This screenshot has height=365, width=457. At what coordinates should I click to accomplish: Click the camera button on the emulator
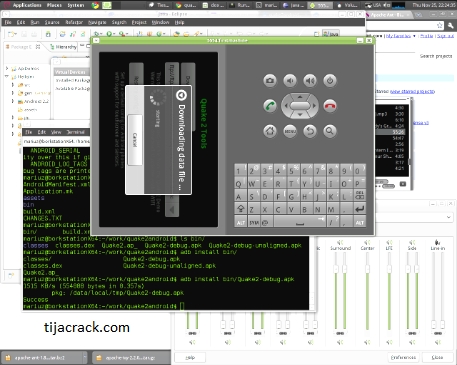click(270, 81)
